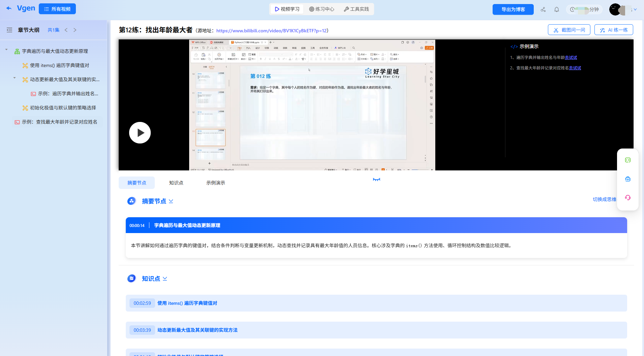Click 切换成思维 mind map link
The height and width of the screenshot is (356, 644).
(605, 199)
